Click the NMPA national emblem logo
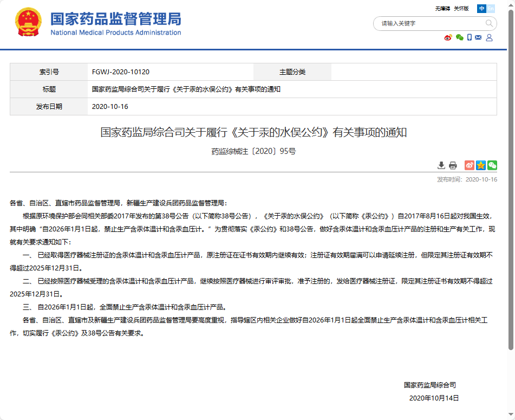The image size is (515, 420). pos(28,23)
